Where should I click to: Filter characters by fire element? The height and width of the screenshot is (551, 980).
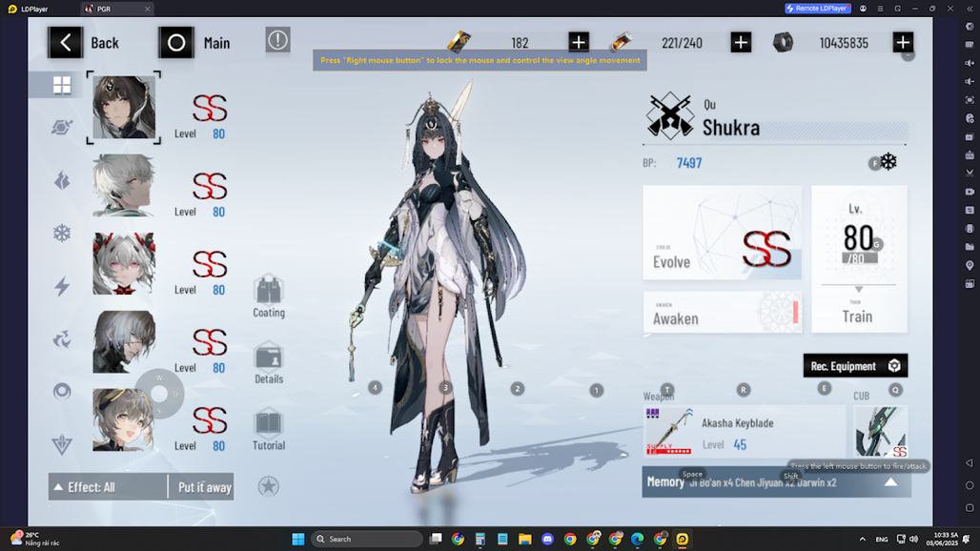(x=62, y=180)
